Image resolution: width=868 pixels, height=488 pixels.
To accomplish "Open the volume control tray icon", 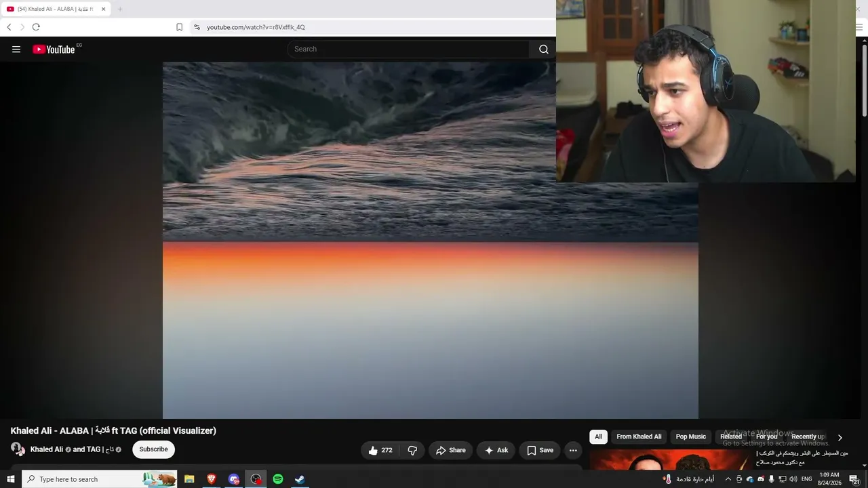I will coord(793,479).
